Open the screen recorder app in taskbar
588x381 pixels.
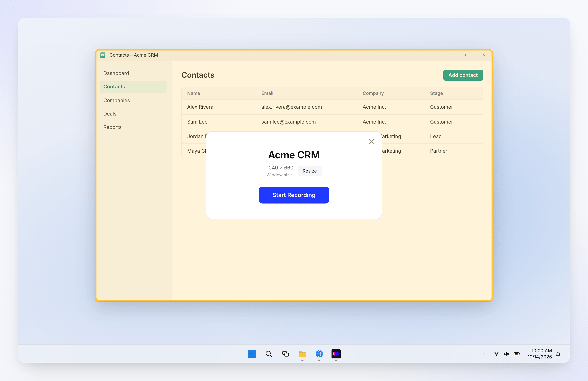point(336,354)
